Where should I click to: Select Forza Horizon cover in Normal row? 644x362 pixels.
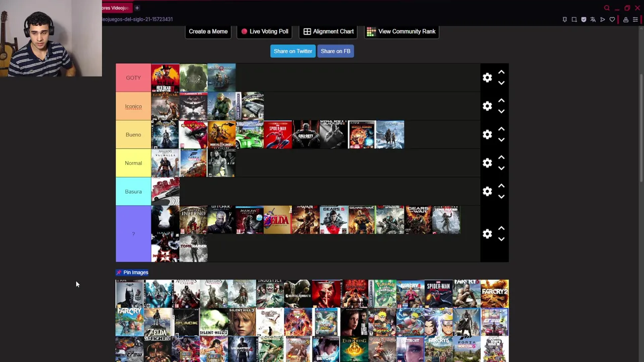tap(193, 163)
